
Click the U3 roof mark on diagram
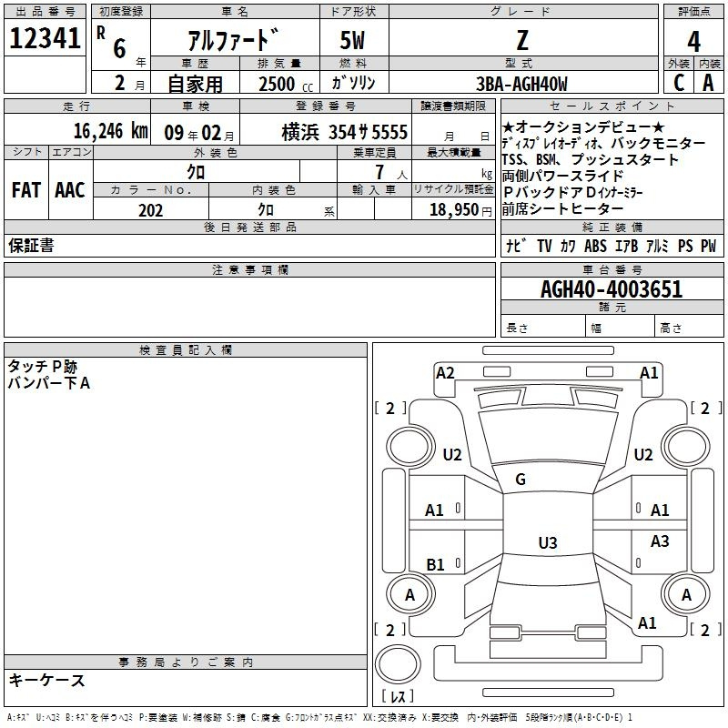pyautogui.click(x=548, y=542)
